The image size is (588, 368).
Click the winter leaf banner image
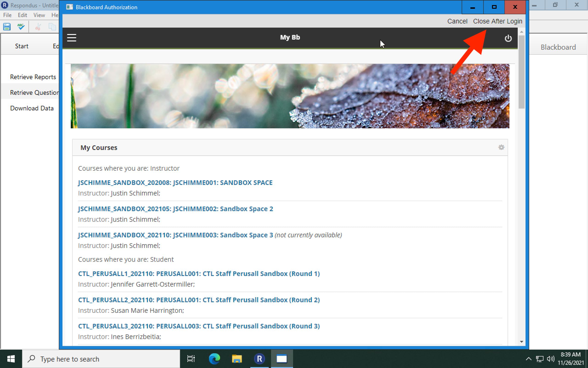coord(290,96)
